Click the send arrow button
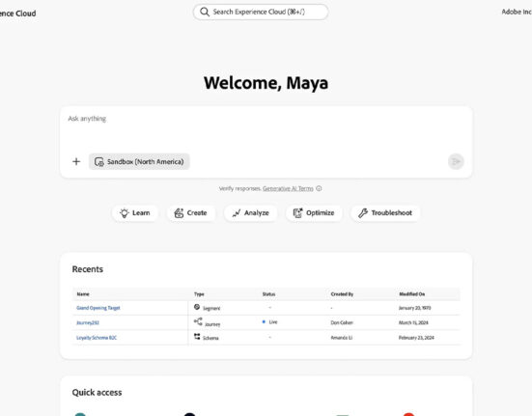Image resolution: width=532 pixels, height=416 pixels. (456, 161)
